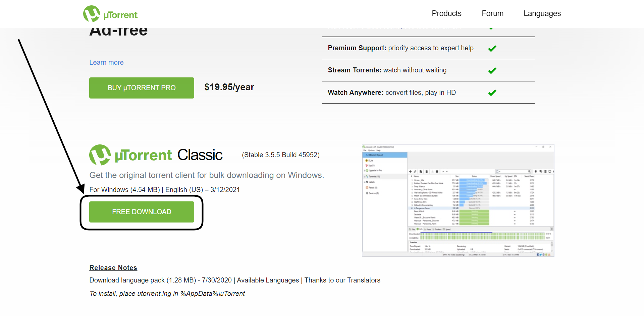The image size is (644, 316).
Task: Open the Languages menu
Action: pyautogui.click(x=542, y=14)
